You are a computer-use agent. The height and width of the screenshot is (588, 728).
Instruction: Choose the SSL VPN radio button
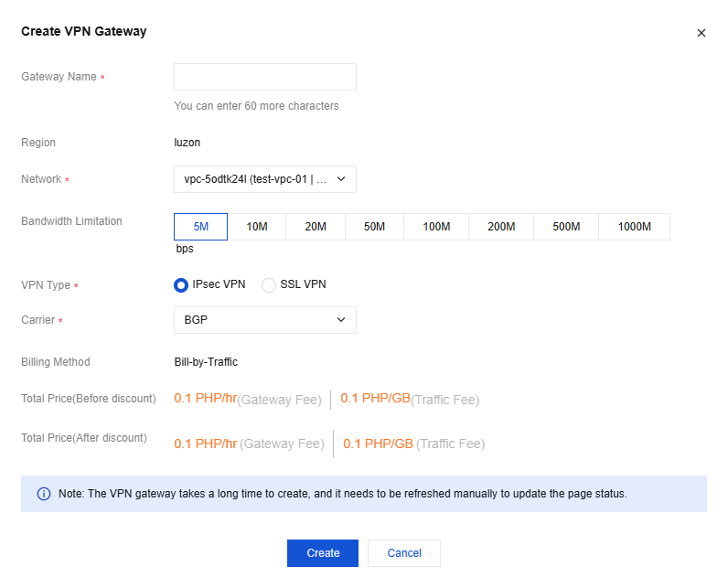coord(269,285)
